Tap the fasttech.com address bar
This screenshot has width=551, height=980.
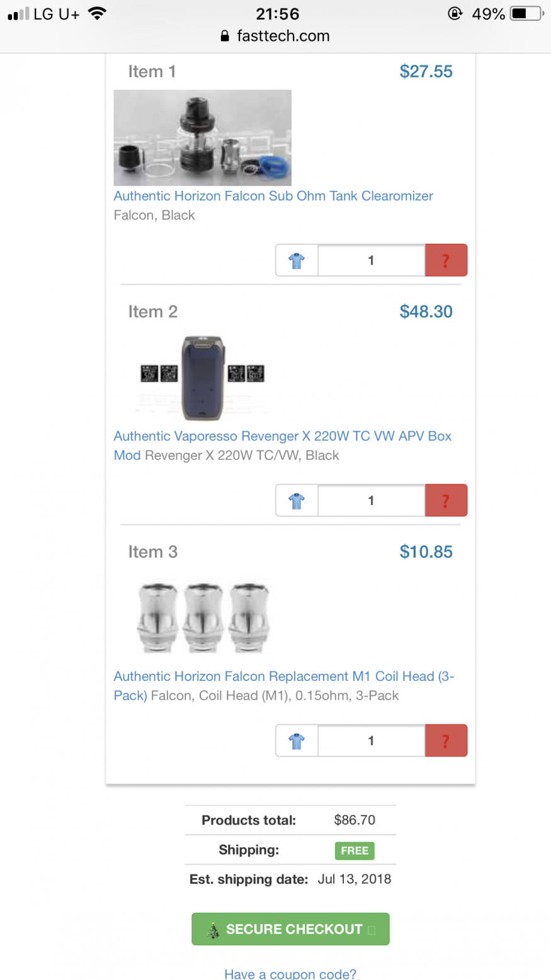click(x=283, y=37)
